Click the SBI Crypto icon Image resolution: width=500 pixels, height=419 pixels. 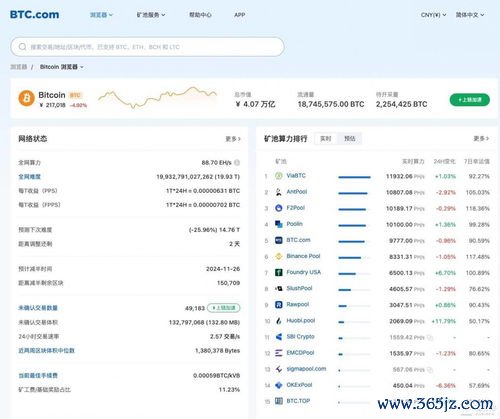pyautogui.click(x=279, y=337)
